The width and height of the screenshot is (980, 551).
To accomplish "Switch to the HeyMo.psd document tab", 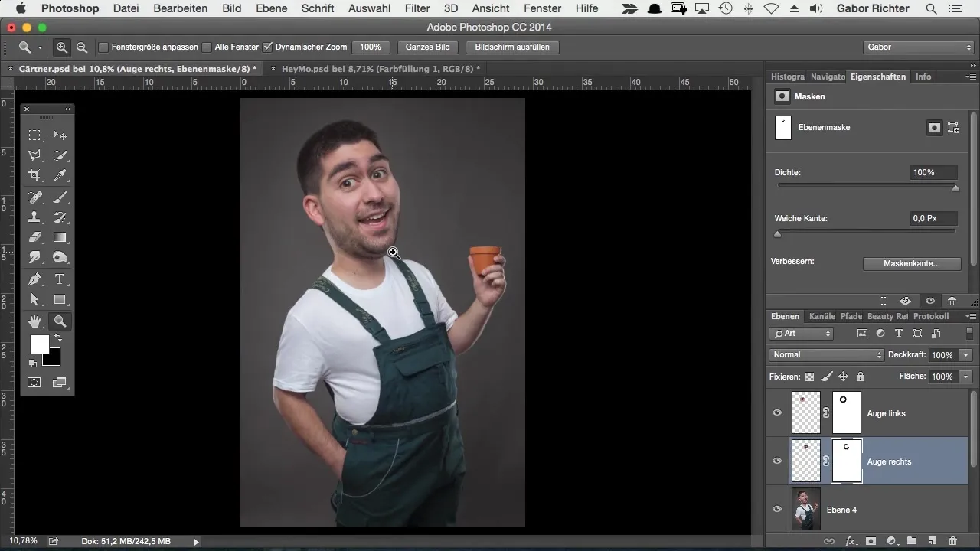I will coord(381,68).
